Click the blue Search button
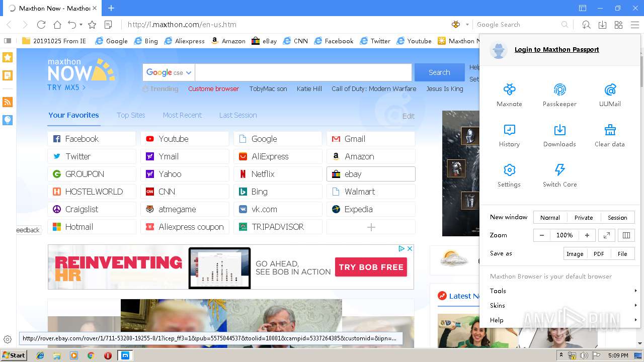Viewport: 644px width, 362px height. point(439,72)
